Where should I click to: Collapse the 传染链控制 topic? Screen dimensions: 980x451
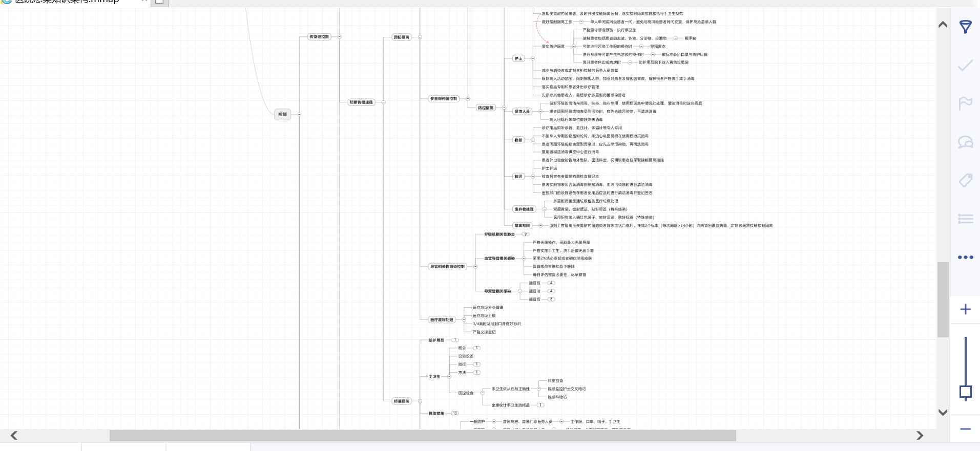coord(339,37)
